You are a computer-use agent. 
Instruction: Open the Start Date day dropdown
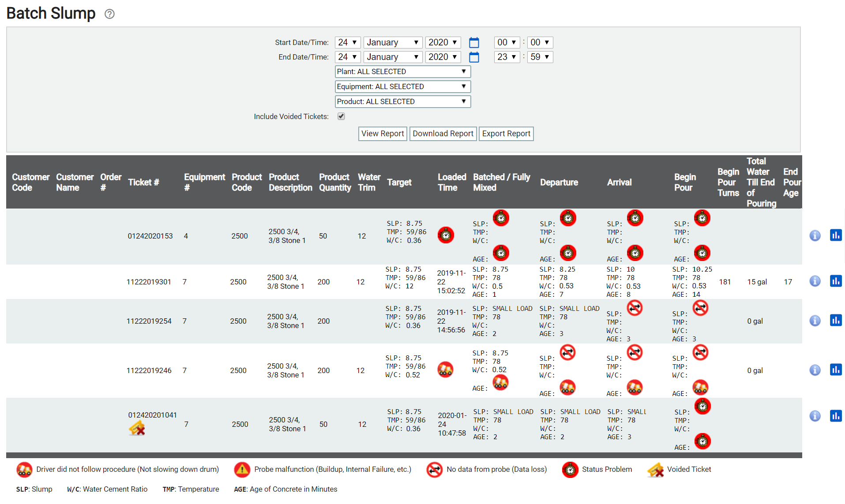point(348,42)
